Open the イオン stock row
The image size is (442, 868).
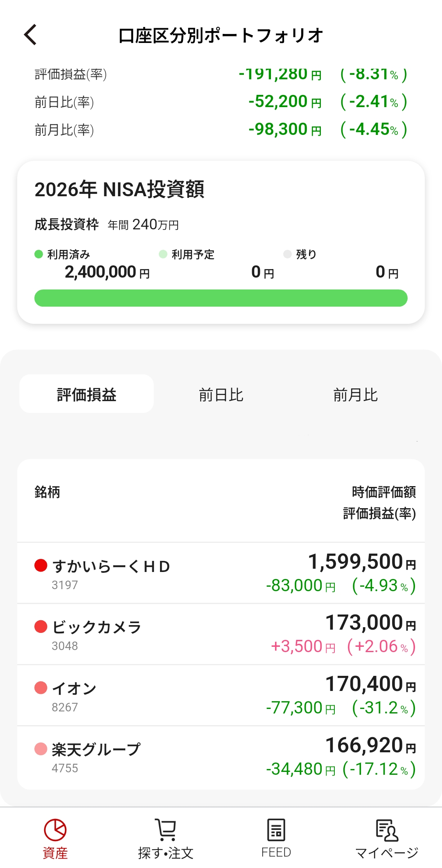(221, 695)
